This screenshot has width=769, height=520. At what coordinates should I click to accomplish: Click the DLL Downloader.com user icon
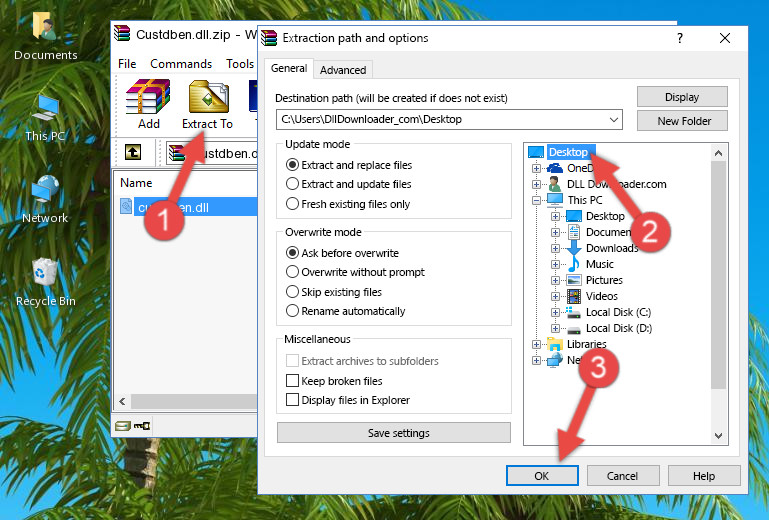tap(555, 184)
